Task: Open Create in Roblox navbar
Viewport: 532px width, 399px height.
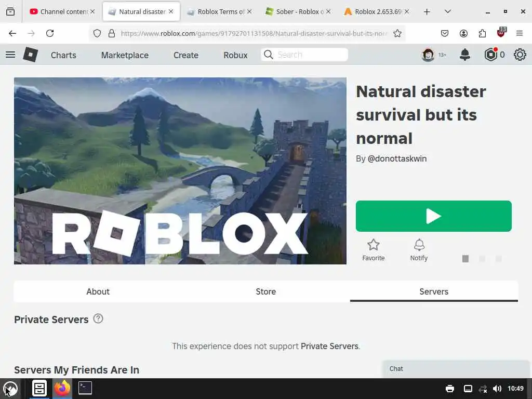Action: point(186,55)
